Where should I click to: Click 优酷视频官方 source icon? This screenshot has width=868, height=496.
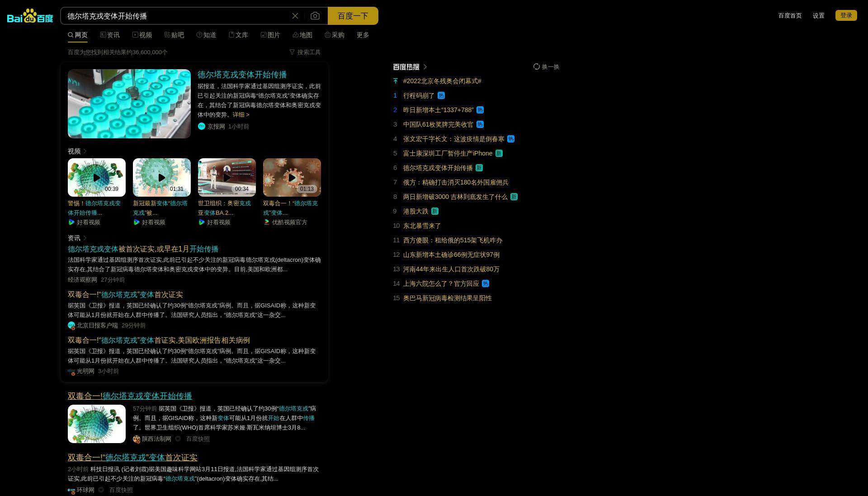(x=267, y=222)
